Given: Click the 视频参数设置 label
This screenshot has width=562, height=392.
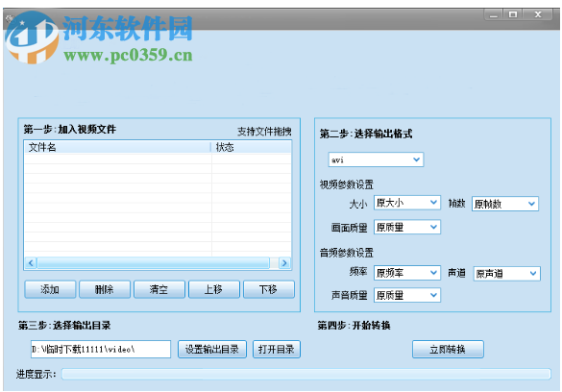Looking at the screenshot, I should pos(347,184).
